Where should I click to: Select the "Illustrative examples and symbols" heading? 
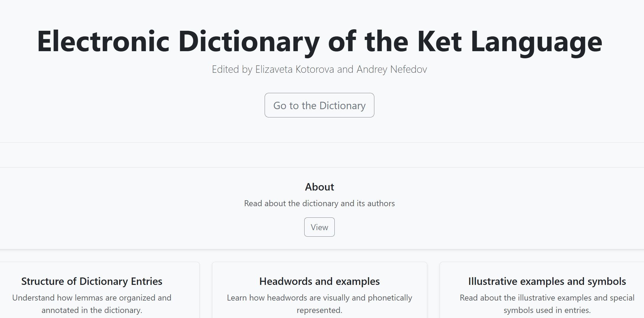tap(547, 281)
